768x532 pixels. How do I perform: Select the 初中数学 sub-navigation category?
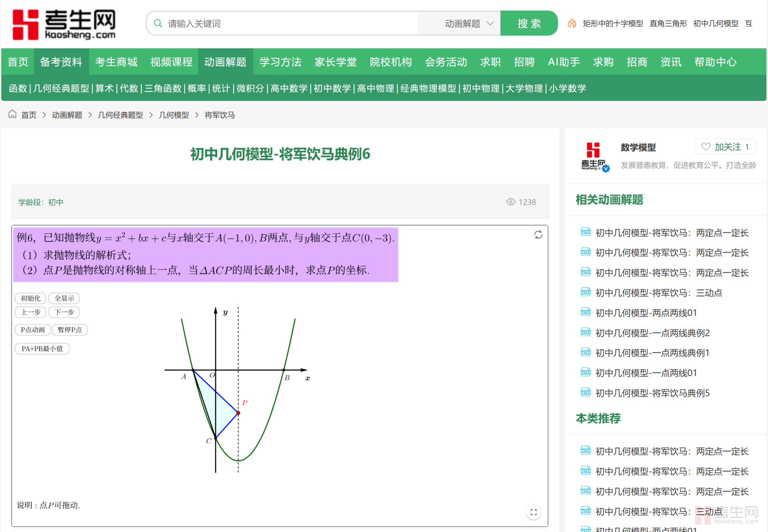point(332,88)
